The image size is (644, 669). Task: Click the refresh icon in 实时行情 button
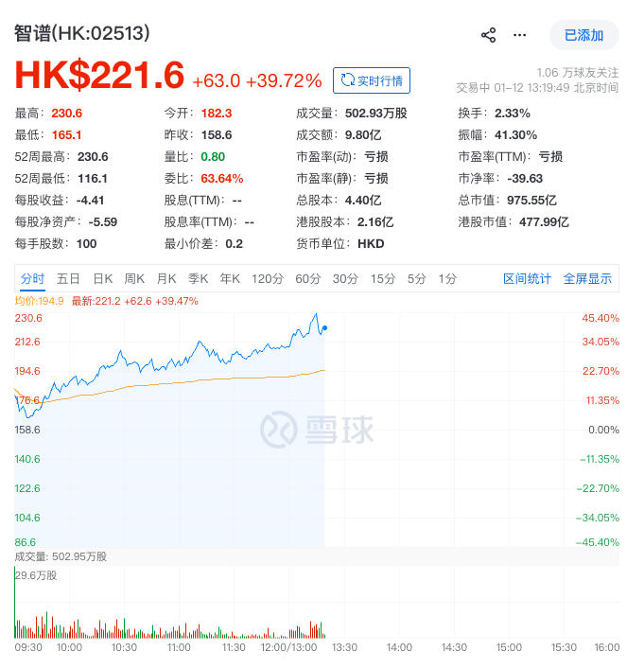coord(348,79)
